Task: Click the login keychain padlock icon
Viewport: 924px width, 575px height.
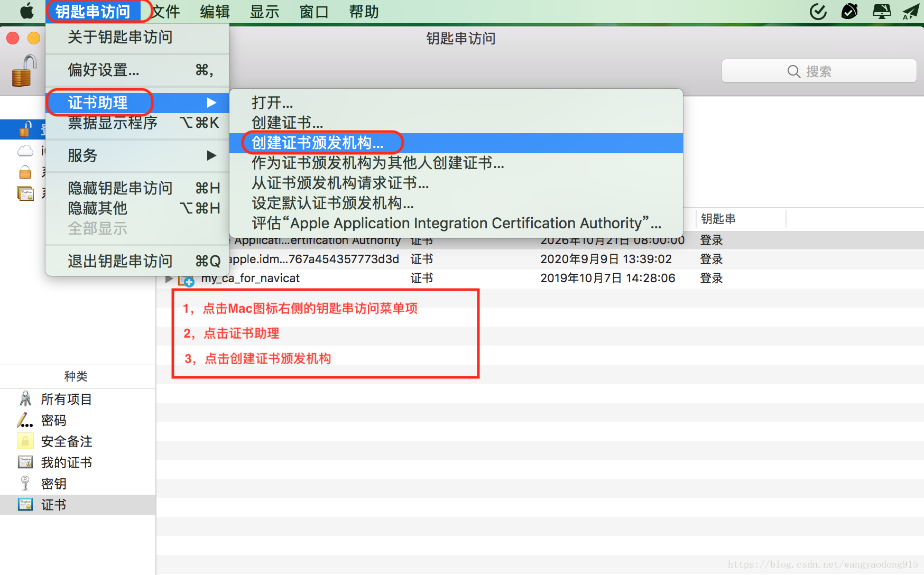Action: [25, 129]
